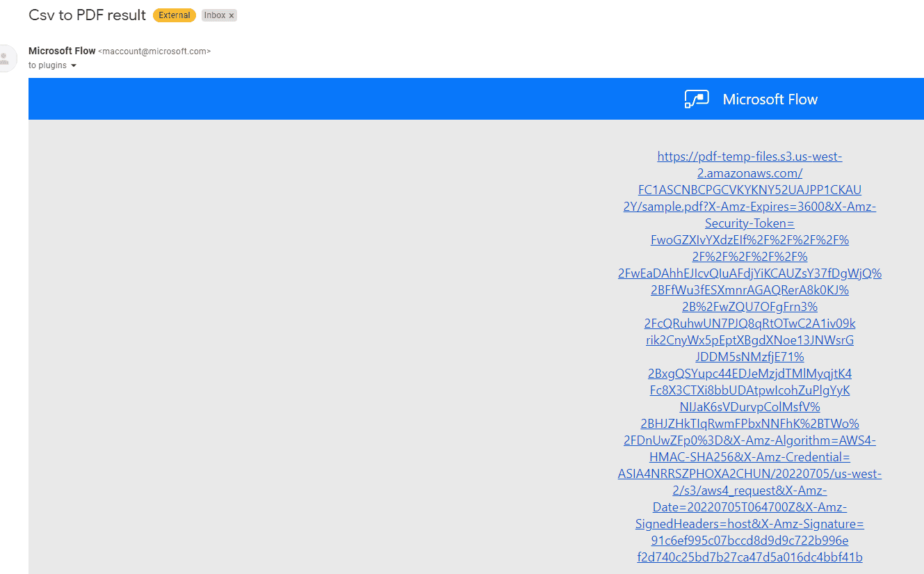Viewport: 924px width, 574px height.
Task: Click the FC1ASCNBCPGCVKYKNY52UAJPP1CKAU link line
Action: (x=749, y=189)
